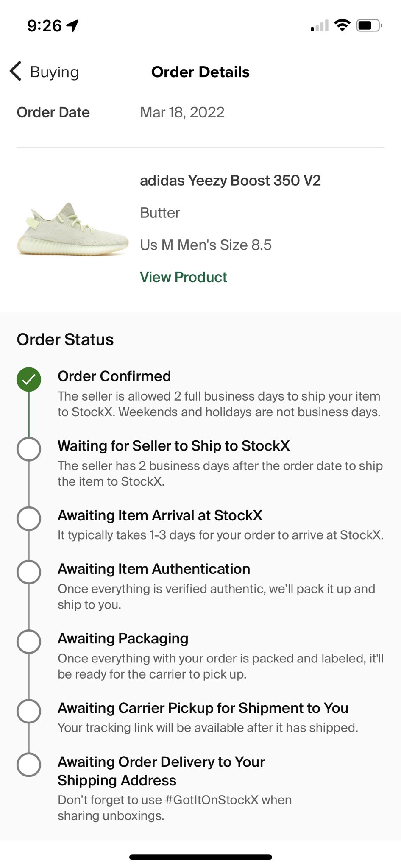
Task: Tap the Mar 18, 2022 order date
Action: point(182,112)
